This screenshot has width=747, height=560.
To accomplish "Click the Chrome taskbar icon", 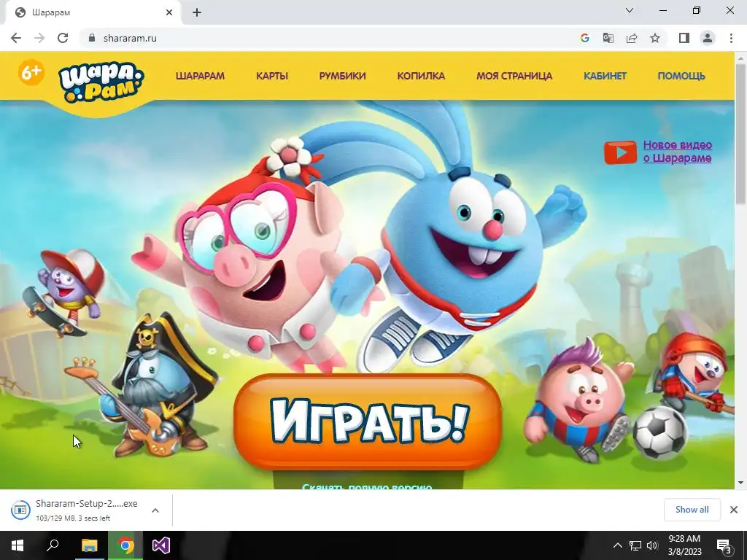I will click(125, 545).
